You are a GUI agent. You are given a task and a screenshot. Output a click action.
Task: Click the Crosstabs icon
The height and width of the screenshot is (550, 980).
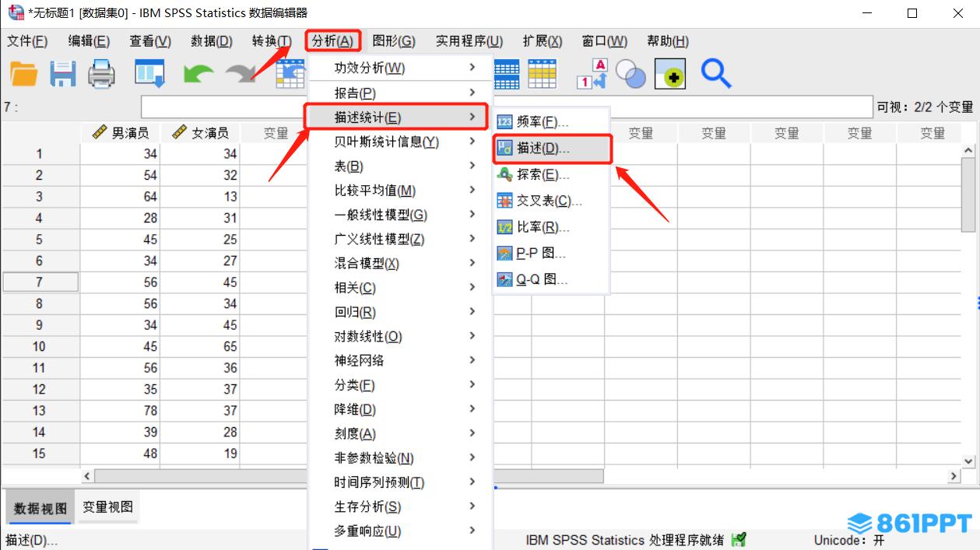(x=504, y=201)
